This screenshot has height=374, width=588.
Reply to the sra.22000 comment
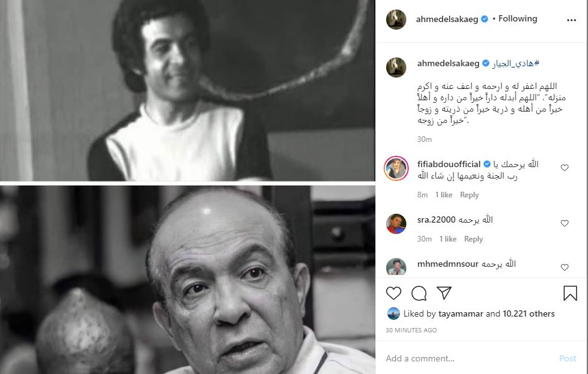point(473,239)
